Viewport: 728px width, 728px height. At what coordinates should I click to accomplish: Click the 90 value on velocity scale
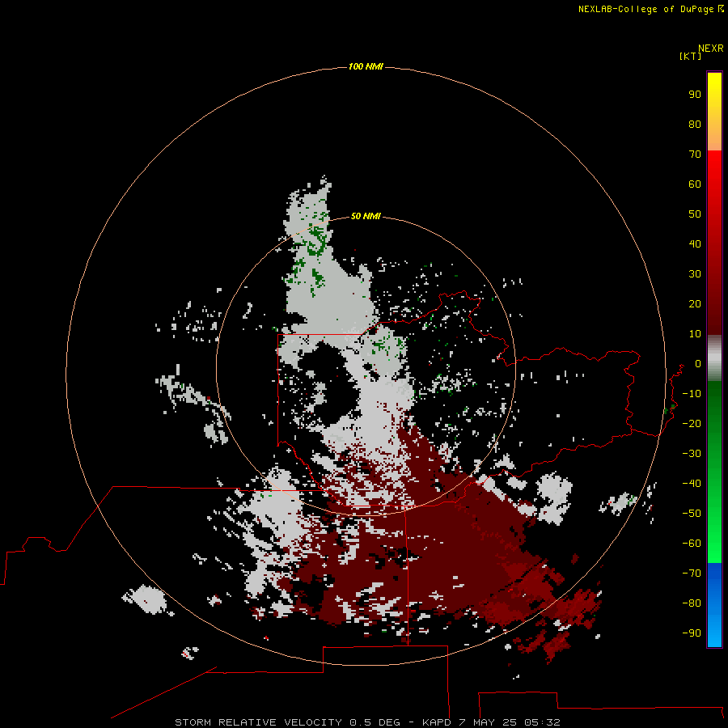click(695, 95)
